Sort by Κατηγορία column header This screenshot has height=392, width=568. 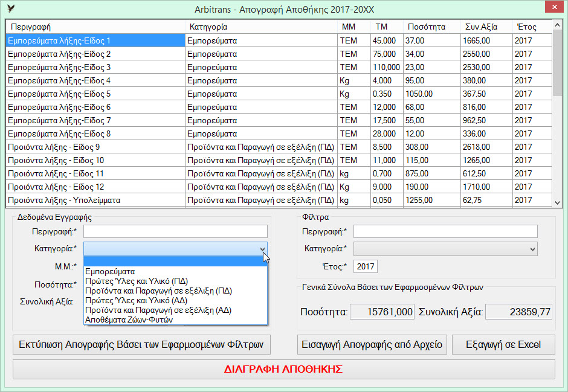(x=261, y=27)
